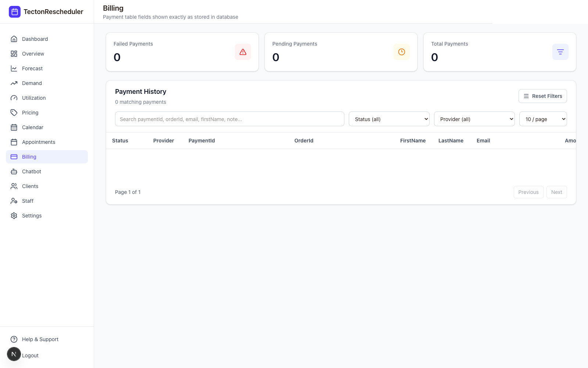Image resolution: width=588 pixels, height=368 pixels.
Task: Click the Appointments calendar icon
Action: point(14,142)
